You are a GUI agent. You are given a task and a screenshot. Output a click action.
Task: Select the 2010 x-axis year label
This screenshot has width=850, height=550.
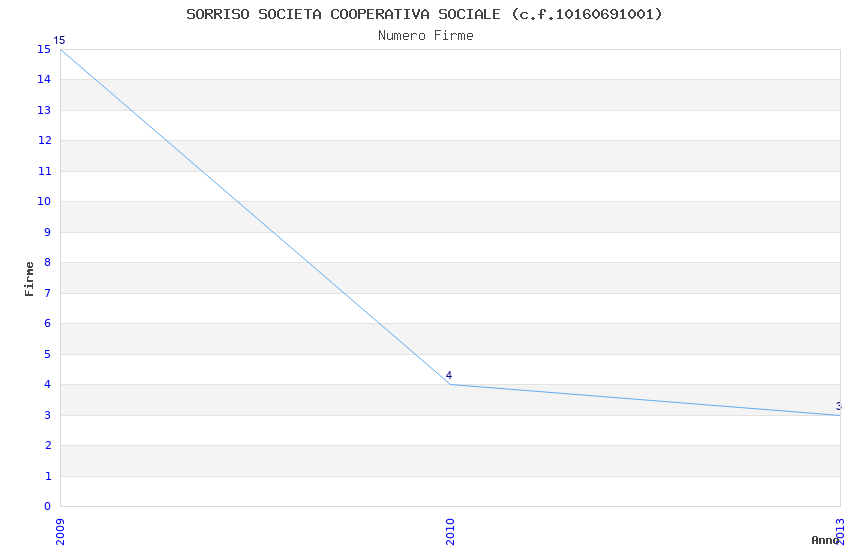(450, 532)
